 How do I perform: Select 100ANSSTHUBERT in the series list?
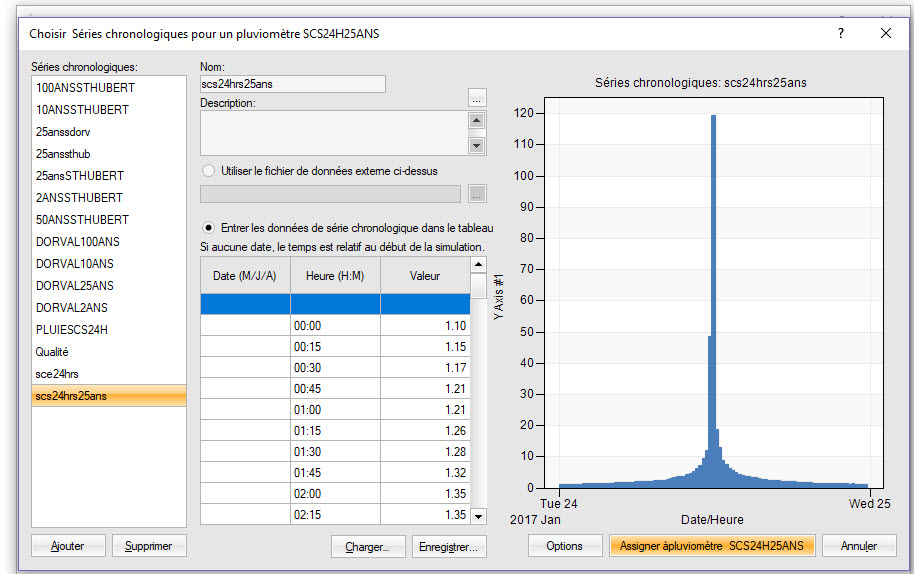85,88
